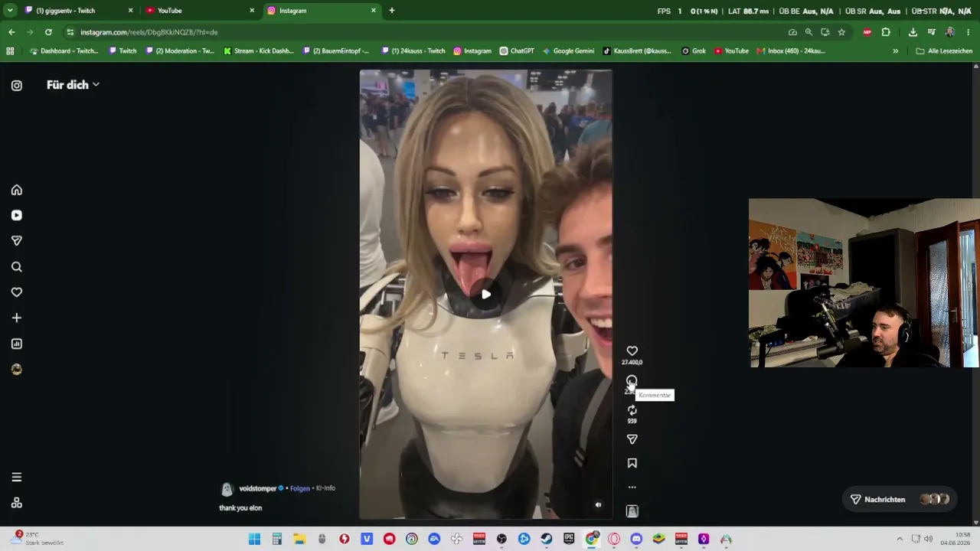Open profile via sidebar avatar
980x551 pixels.
click(17, 370)
